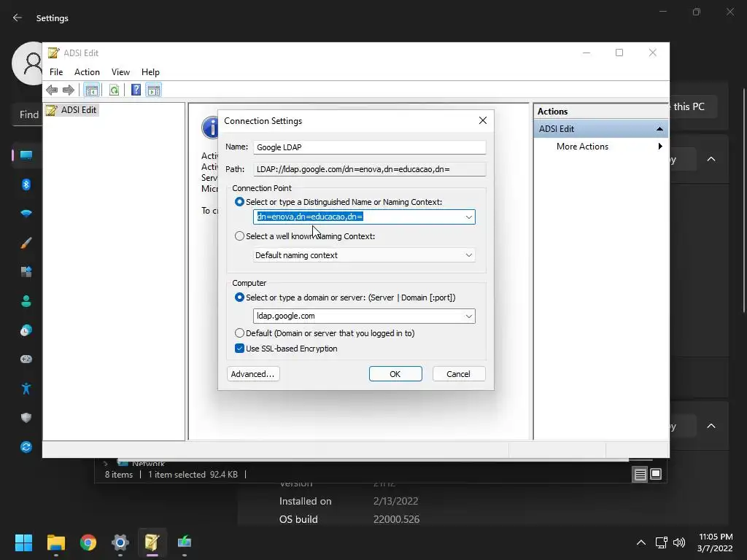
Task: Maximize the ADSI Edit window
Action: (619, 52)
